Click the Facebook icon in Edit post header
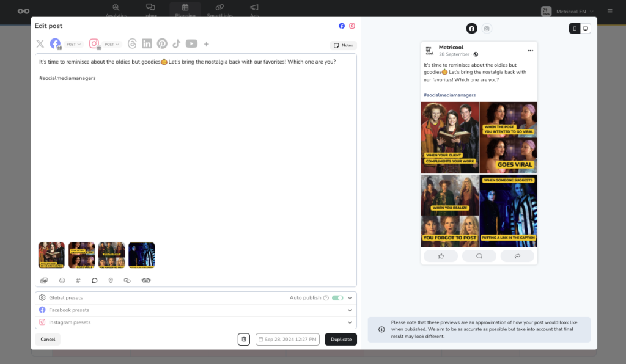Screen dimensions: 626x364 coord(342,26)
